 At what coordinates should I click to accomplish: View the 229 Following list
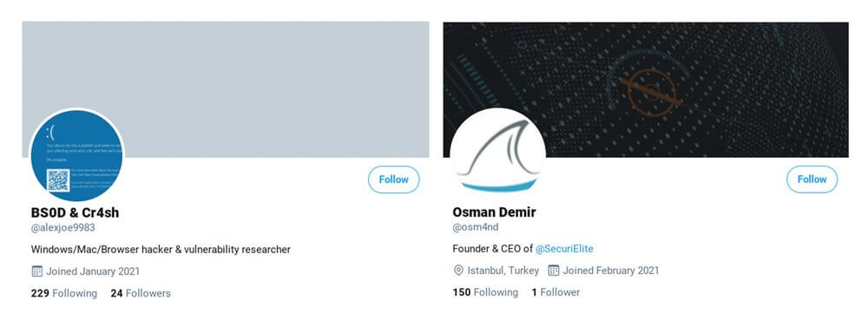tap(64, 293)
